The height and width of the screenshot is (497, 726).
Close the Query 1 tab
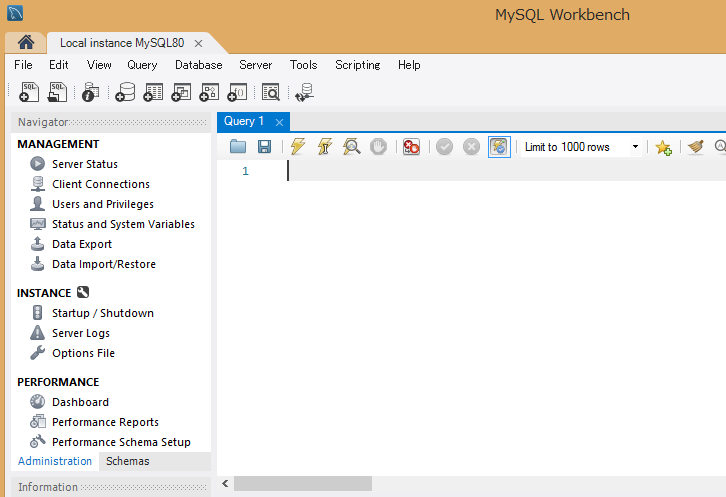point(279,122)
